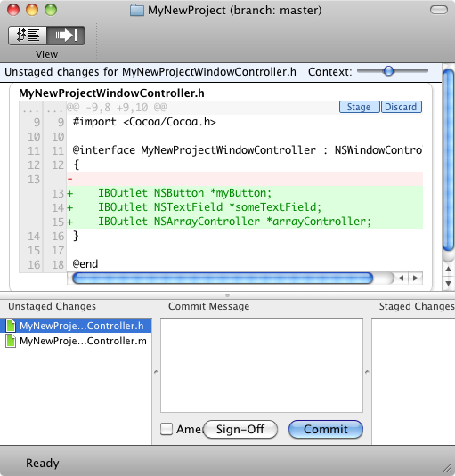This screenshot has height=476, width=455.
Task: Click the folder icon in title bar
Action: pyautogui.click(x=137, y=11)
